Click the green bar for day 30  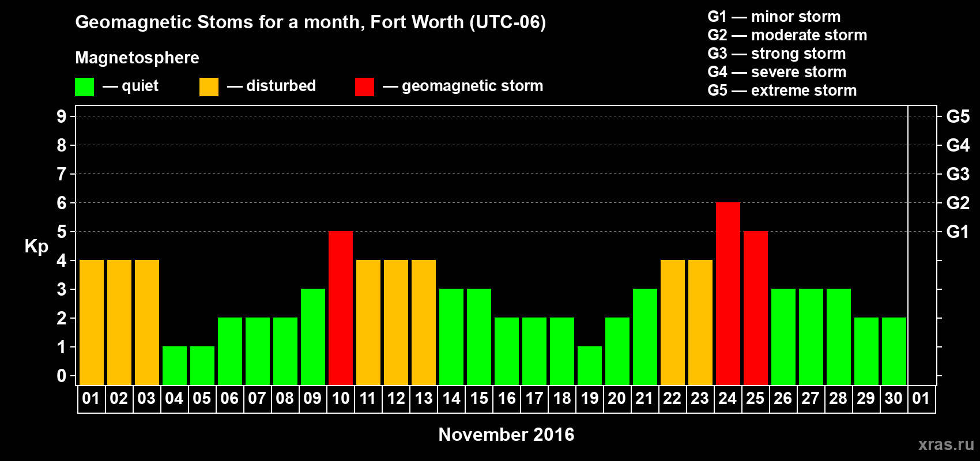coord(894,352)
